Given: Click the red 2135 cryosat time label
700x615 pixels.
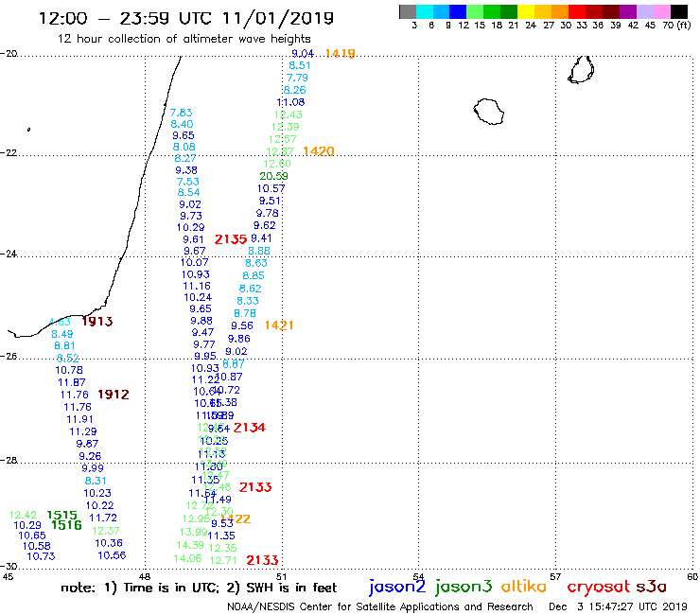Looking at the screenshot, I should tap(231, 239).
